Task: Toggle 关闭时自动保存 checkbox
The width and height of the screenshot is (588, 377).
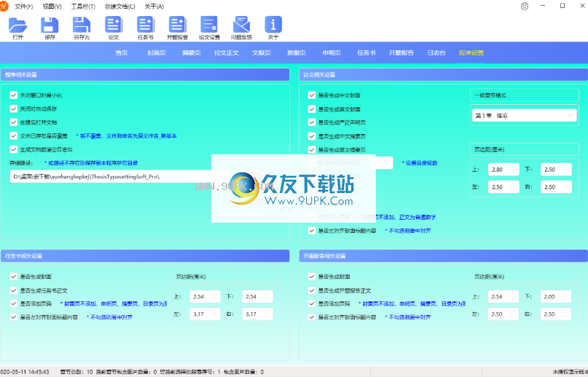Action: [14, 108]
